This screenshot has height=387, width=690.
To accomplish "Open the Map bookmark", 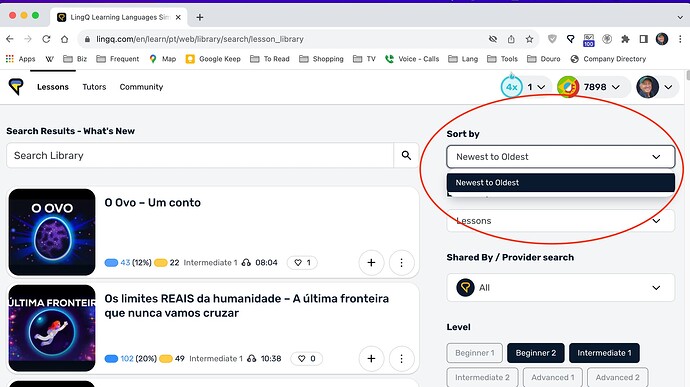I will coord(162,59).
